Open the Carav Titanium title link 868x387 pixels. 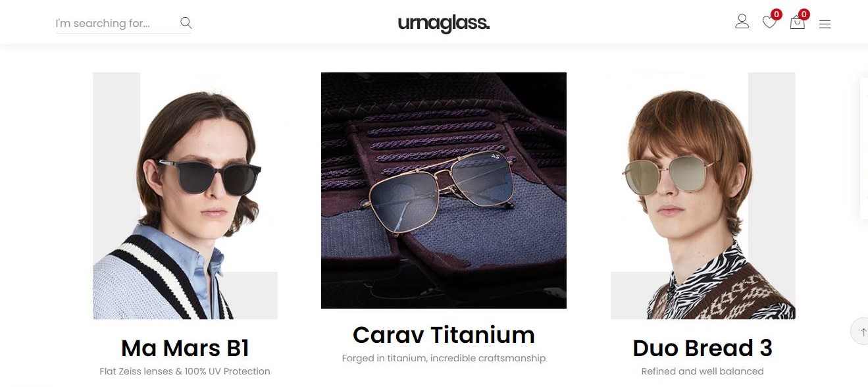tap(444, 335)
